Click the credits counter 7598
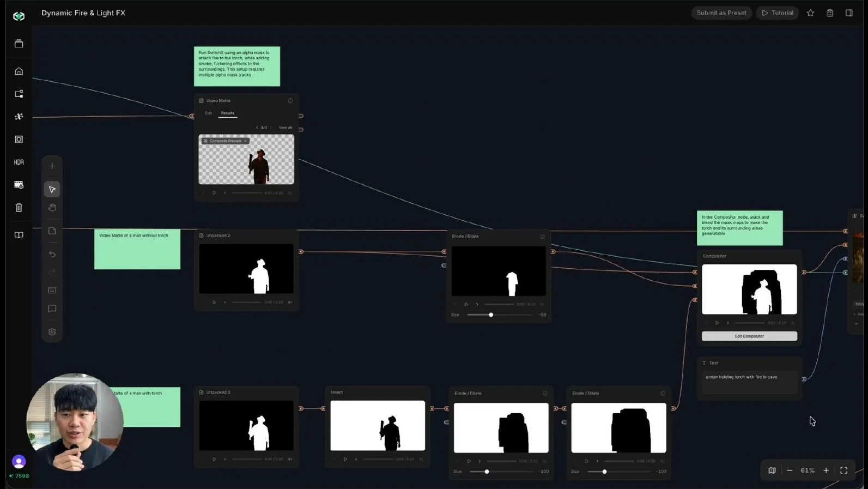Image resolution: width=868 pixels, height=489 pixels. tap(19, 476)
